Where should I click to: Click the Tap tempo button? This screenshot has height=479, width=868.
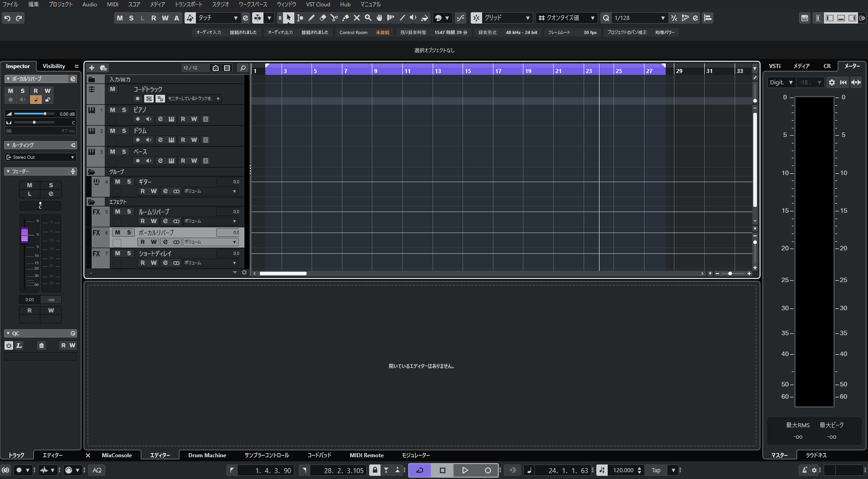[x=656, y=470]
